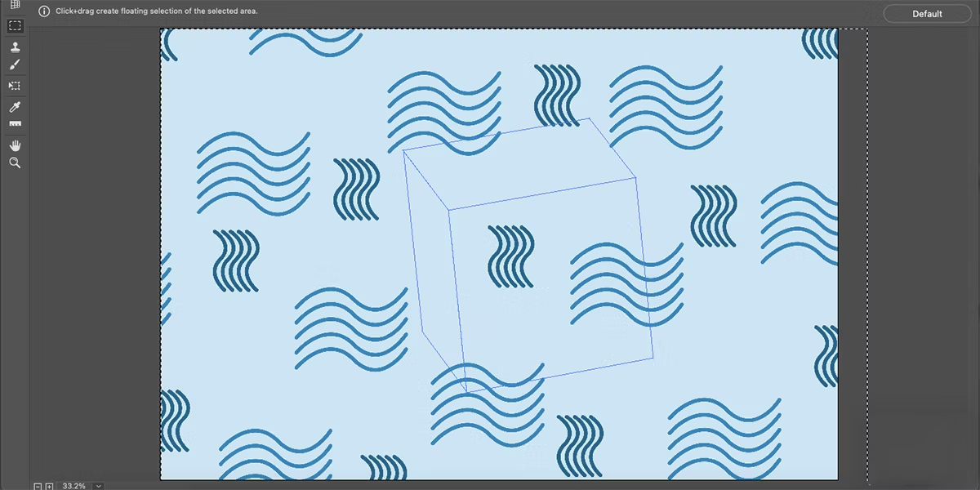Zoom in with the plus button
The image size is (980, 490).
coord(49,486)
